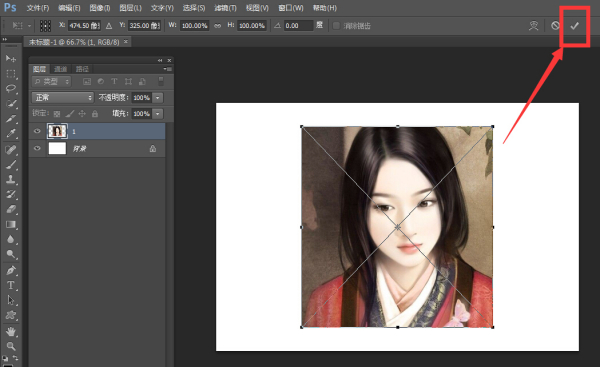Select the History Brush tool

pos(10,194)
